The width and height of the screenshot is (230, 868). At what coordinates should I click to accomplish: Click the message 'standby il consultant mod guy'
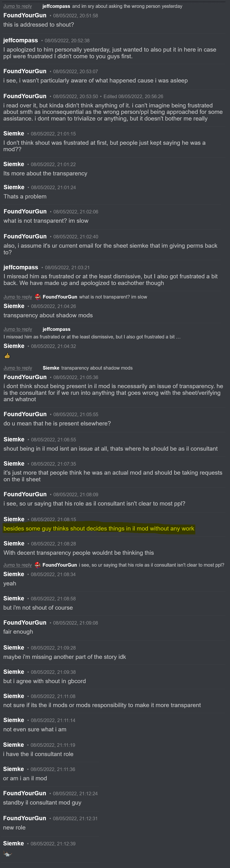pyautogui.click(x=42, y=803)
